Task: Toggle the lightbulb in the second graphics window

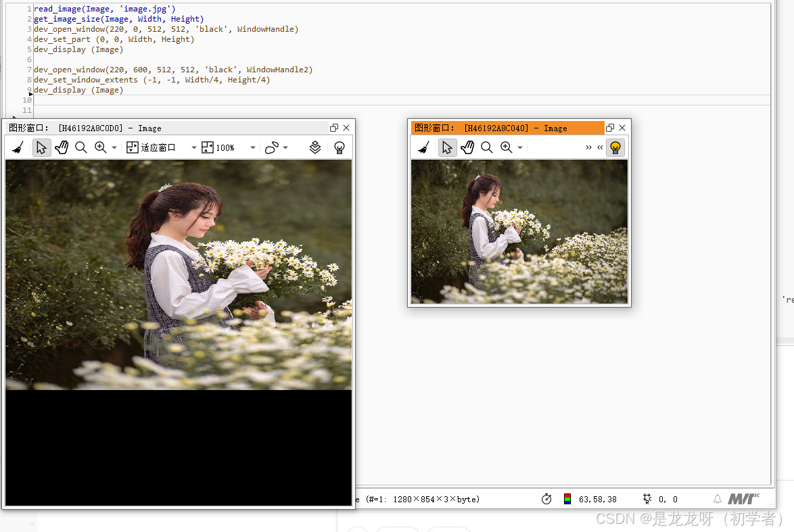Action: click(615, 147)
